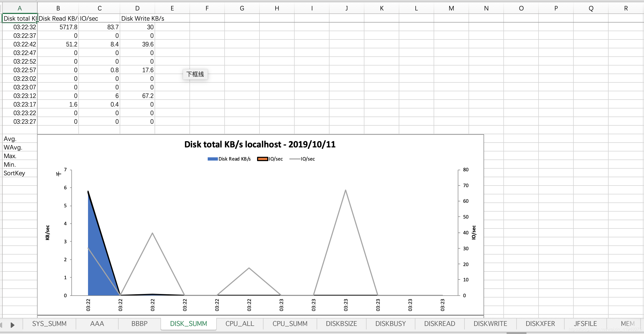Open the CPU_SUMM sheet tab
644x334 pixels.
tap(290, 324)
